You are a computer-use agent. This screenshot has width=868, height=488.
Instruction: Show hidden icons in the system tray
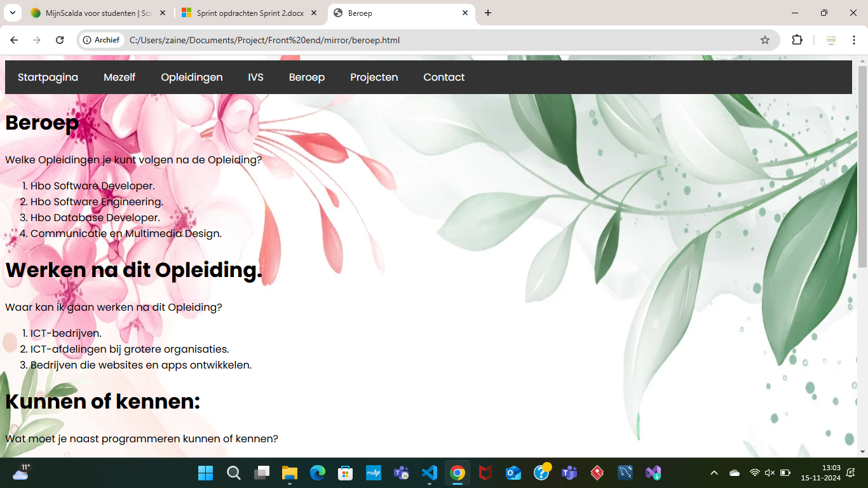tap(714, 473)
